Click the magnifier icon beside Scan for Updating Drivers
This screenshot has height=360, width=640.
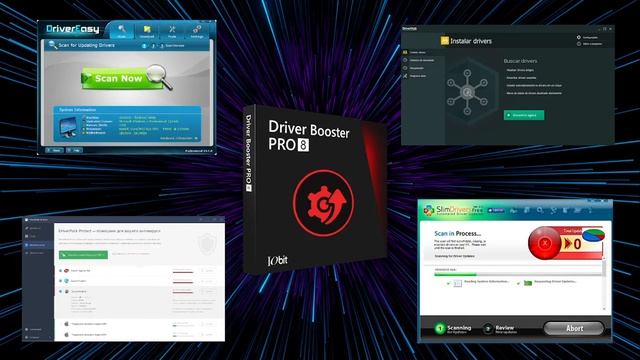(53, 45)
